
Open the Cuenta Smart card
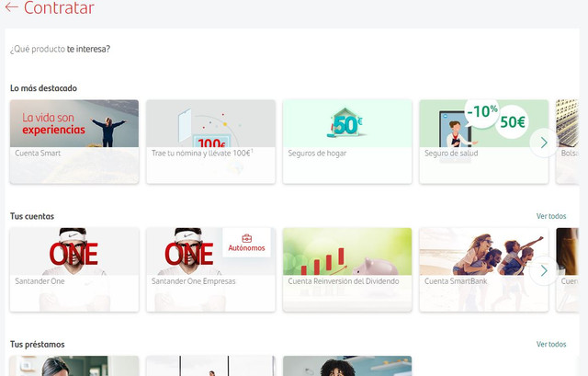coord(74,142)
